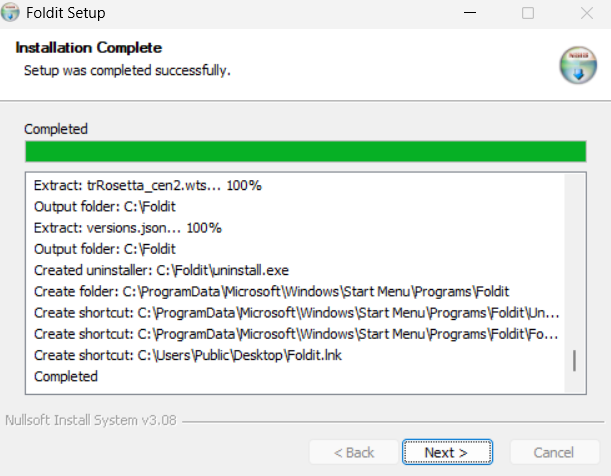
Task: Select 'Create folder' Start Menu Programs Foldit line
Action: [271, 292]
